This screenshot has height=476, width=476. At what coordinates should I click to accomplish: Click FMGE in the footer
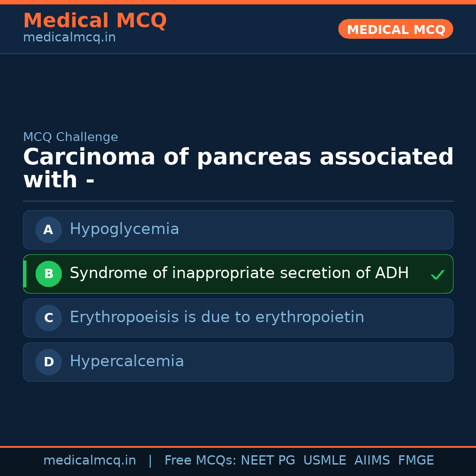[x=416, y=461]
